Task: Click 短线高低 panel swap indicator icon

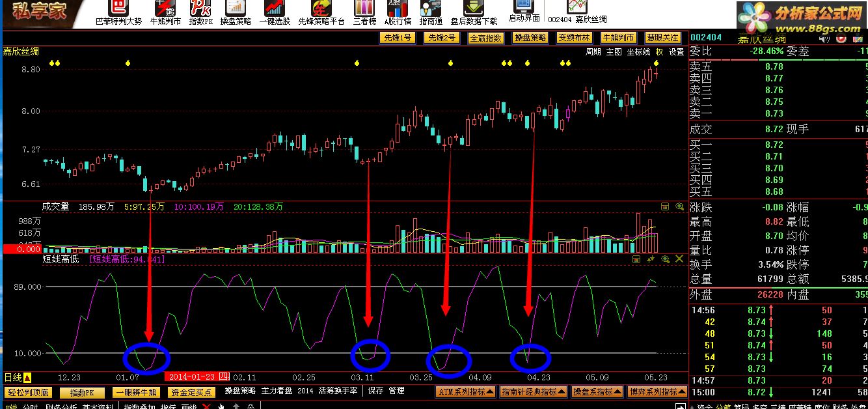Action: (x=651, y=259)
